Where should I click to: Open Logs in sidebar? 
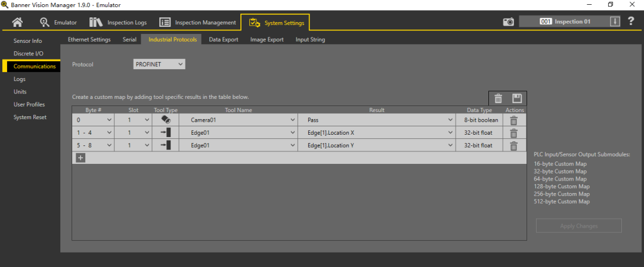coord(19,79)
